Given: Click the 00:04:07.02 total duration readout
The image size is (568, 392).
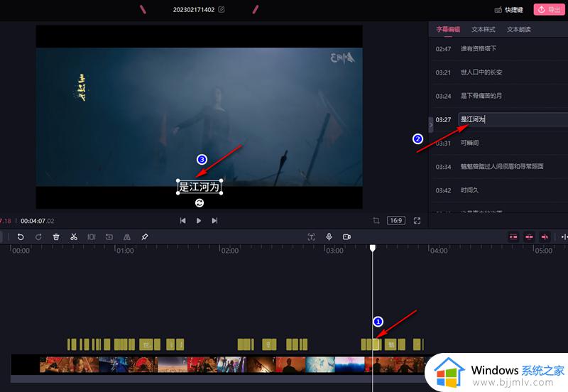Looking at the screenshot, I should pyautogui.click(x=38, y=221).
